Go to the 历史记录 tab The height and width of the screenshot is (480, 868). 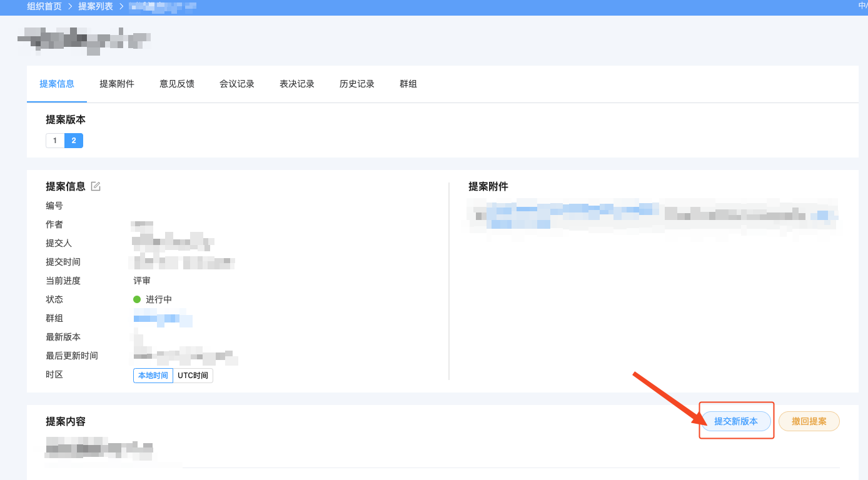pyautogui.click(x=357, y=84)
